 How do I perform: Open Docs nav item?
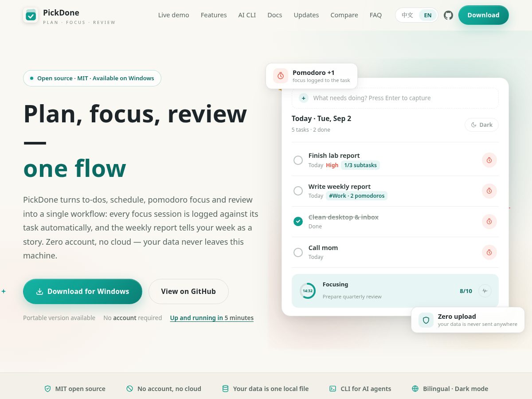click(275, 15)
